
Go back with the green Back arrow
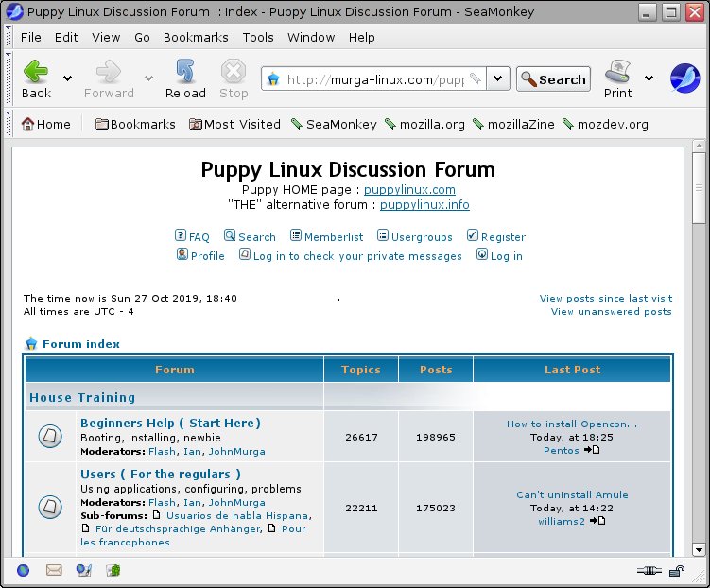point(36,72)
